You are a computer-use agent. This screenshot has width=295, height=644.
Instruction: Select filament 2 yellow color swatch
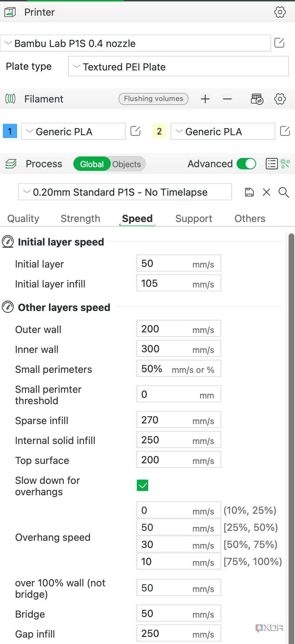[159, 131]
